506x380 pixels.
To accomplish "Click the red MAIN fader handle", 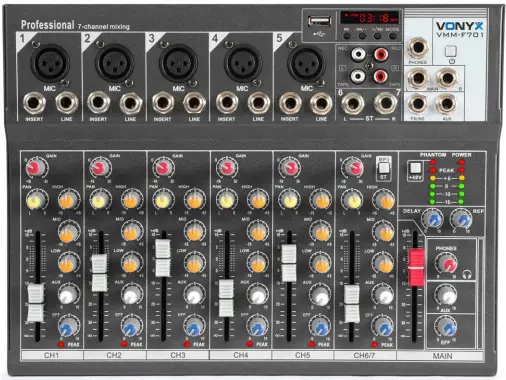I will coord(416,267).
